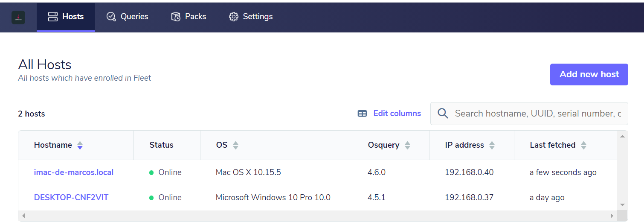Click the search magnifier icon

tap(443, 114)
